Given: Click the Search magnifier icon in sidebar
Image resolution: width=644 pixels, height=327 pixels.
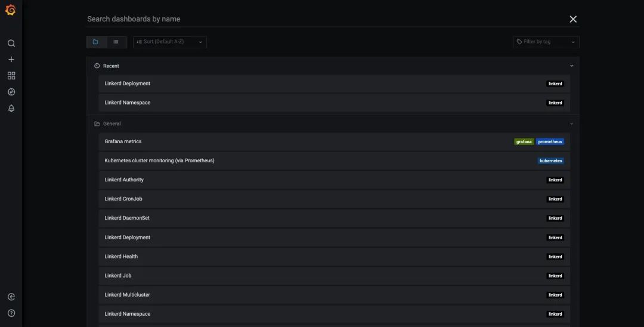Looking at the screenshot, I should (11, 43).
